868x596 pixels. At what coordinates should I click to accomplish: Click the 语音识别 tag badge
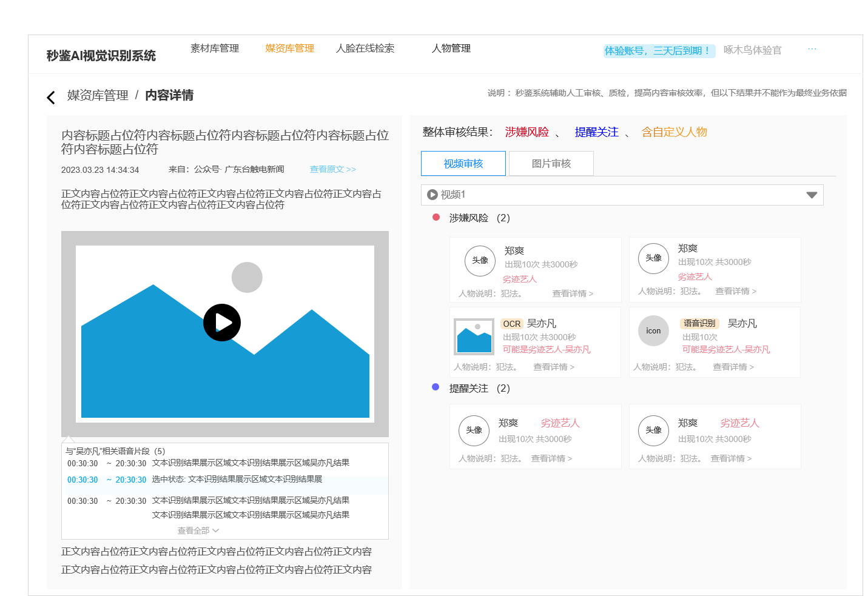(700, 323)
